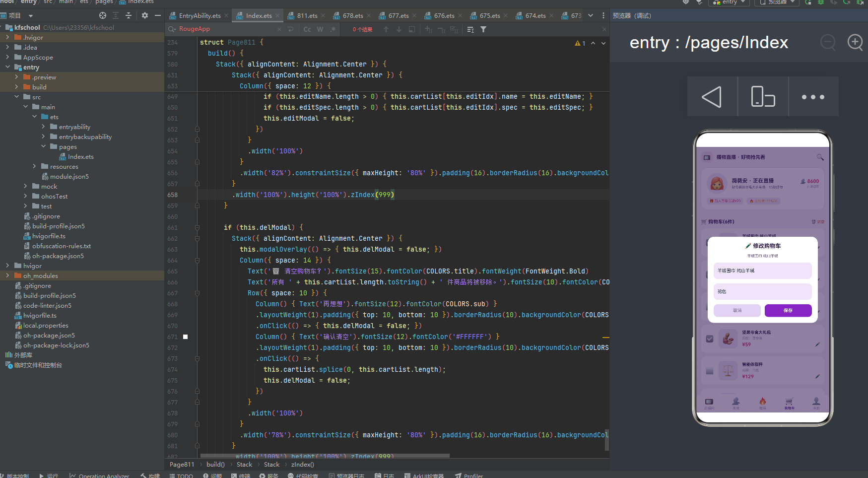Image resolution: width=868 pixels, height=478 pixels.
Task: Tap the cart icon in preview bottom navigation
Action: tap(790, 401)
